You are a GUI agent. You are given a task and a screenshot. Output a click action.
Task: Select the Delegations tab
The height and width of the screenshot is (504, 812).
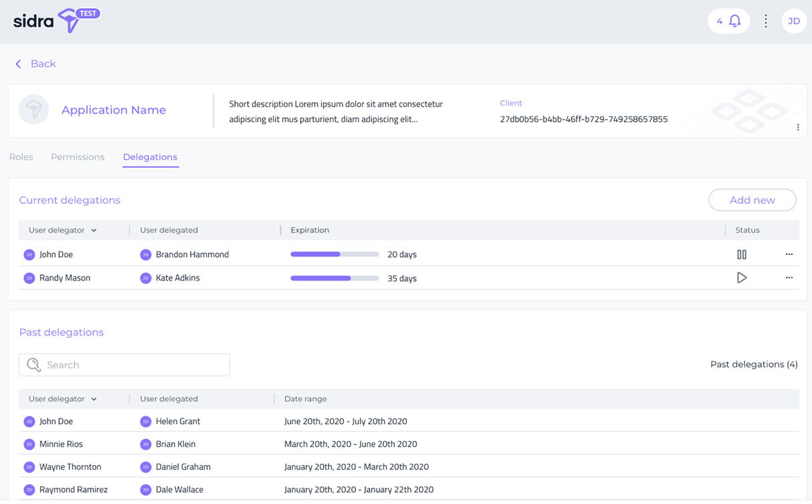(x=150, y=157)
